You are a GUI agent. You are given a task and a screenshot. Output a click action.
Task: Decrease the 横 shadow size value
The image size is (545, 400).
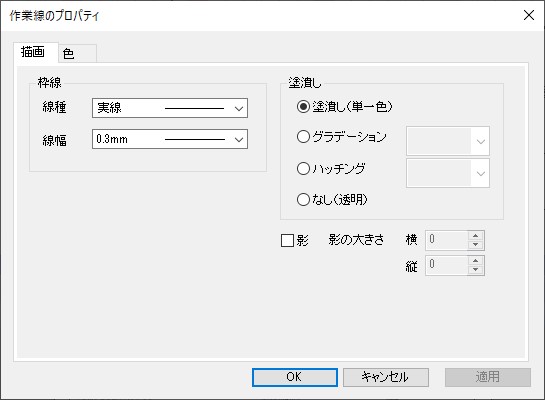476,245
